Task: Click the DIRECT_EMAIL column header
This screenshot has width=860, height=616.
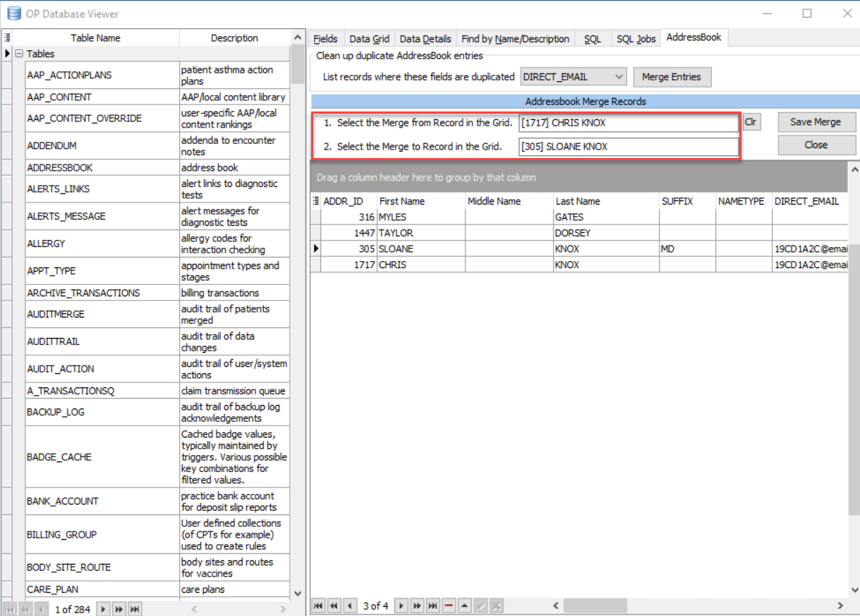Action: click(810, 201)
